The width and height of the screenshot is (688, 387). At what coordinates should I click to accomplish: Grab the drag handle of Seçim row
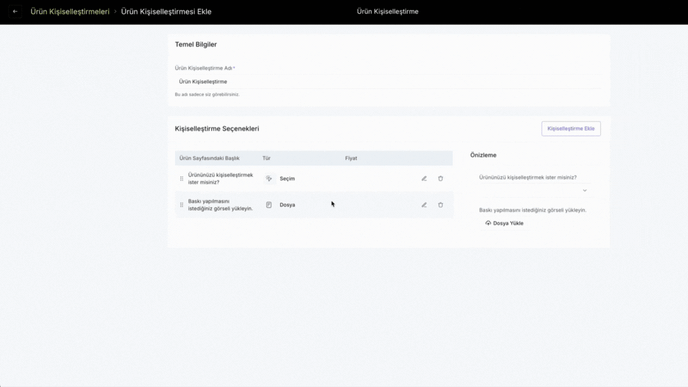pyautogui.click(x=181, y=179)
